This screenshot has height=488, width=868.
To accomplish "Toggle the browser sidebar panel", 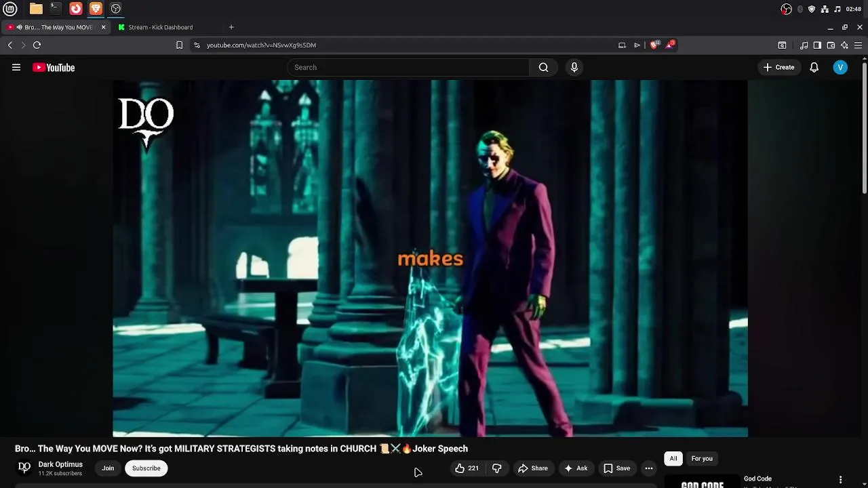I will pyautogui.click(x=817, y=45).
